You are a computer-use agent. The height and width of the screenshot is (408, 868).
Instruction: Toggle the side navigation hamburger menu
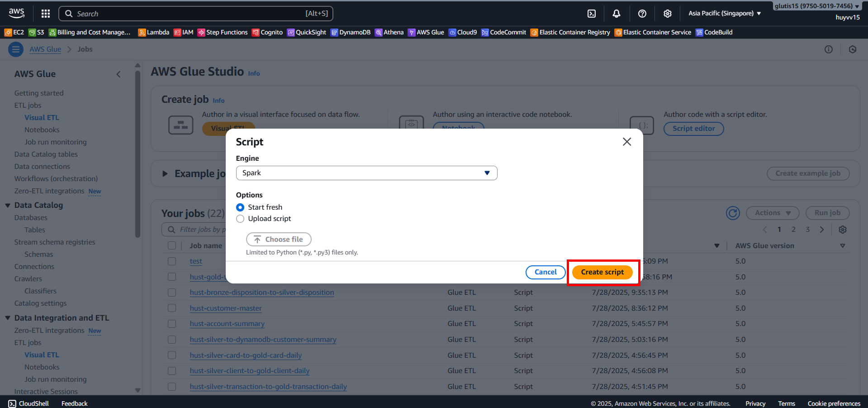[16, 49]
